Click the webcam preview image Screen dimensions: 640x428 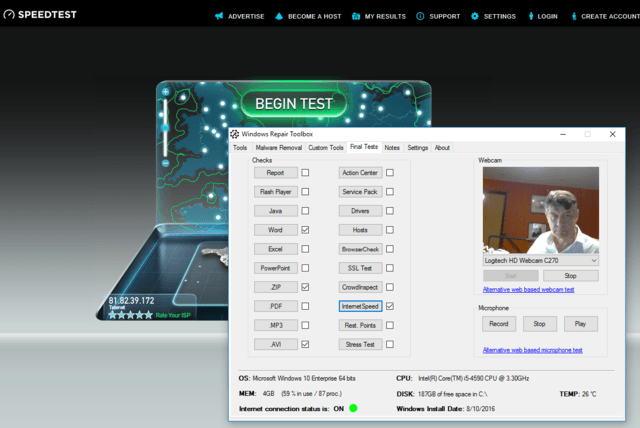[541, 210]
